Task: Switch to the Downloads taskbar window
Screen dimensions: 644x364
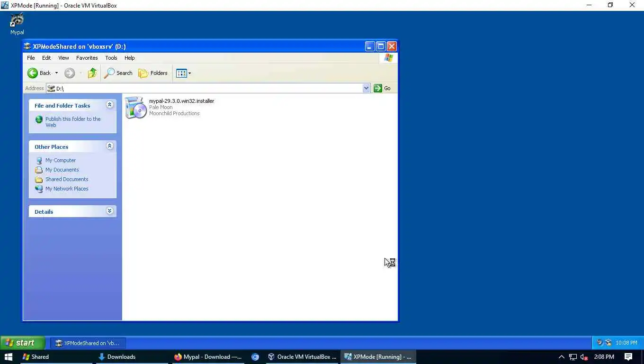Action: 132,357
